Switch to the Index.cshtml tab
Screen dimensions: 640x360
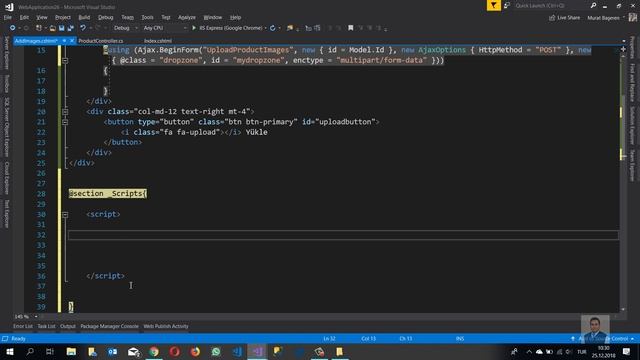(x=158, y=41)
